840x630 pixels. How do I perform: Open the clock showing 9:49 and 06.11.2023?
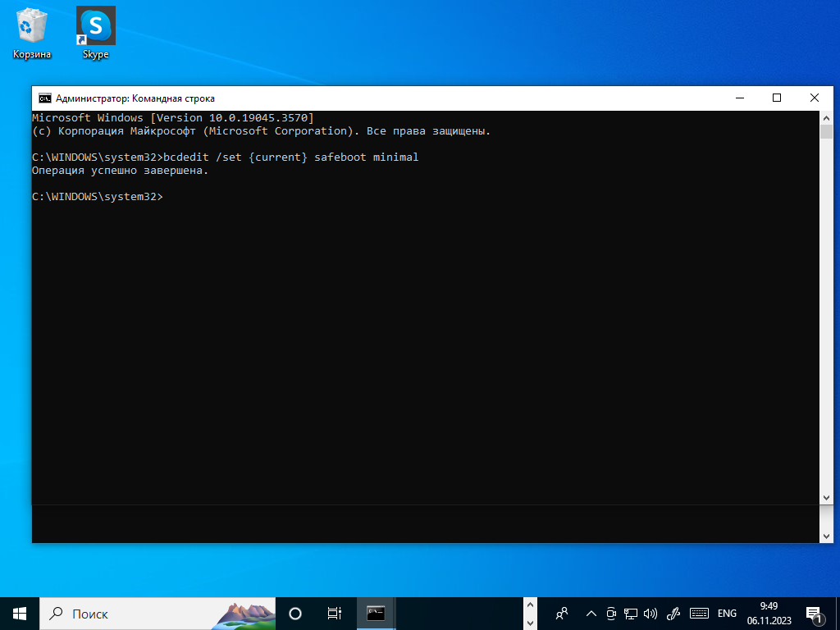[x=769, y=614]
